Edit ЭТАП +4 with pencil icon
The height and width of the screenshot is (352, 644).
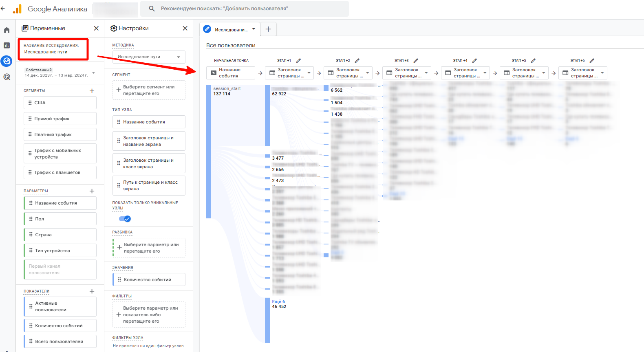coord(474,61)
